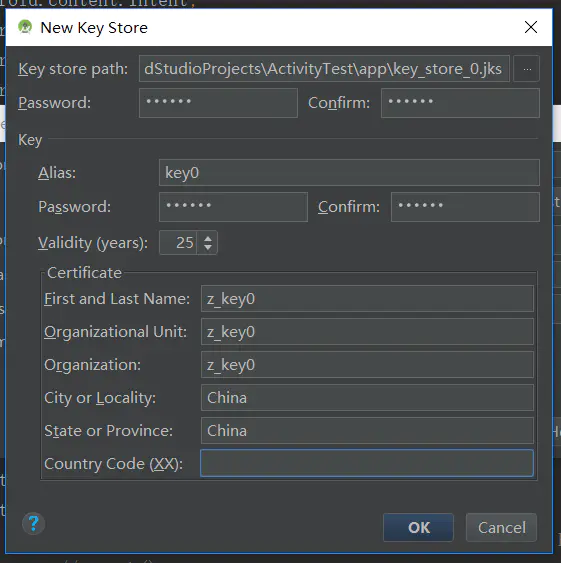
Task: Click the Cancel button
Action: click(x=501, y=527)
